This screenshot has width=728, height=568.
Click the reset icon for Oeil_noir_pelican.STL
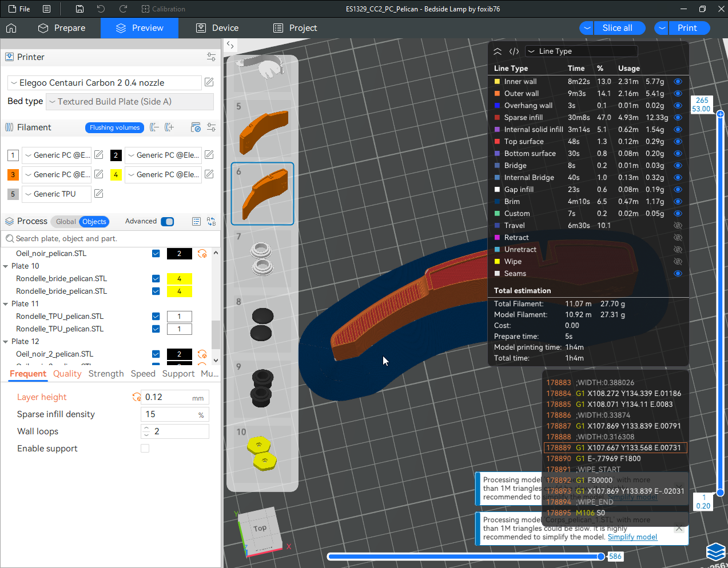202,254
